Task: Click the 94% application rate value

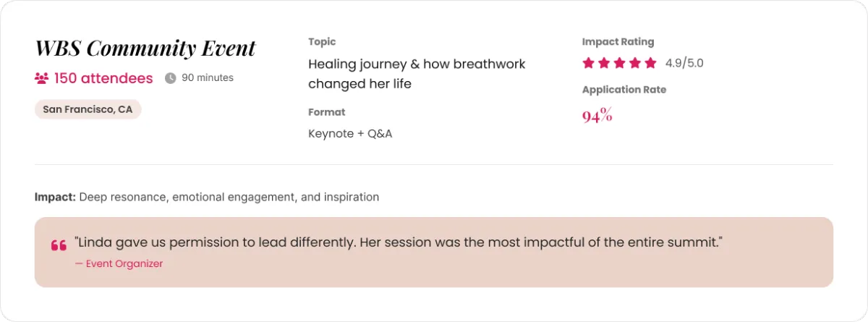Action: 597,114
